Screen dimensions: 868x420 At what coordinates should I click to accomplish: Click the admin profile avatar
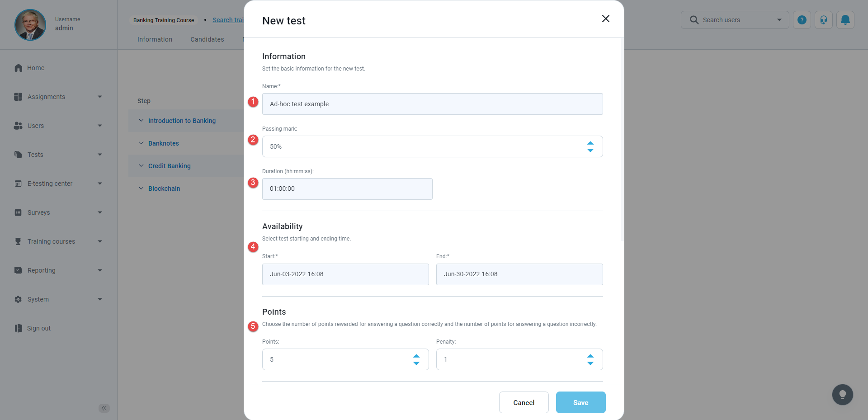30,25
